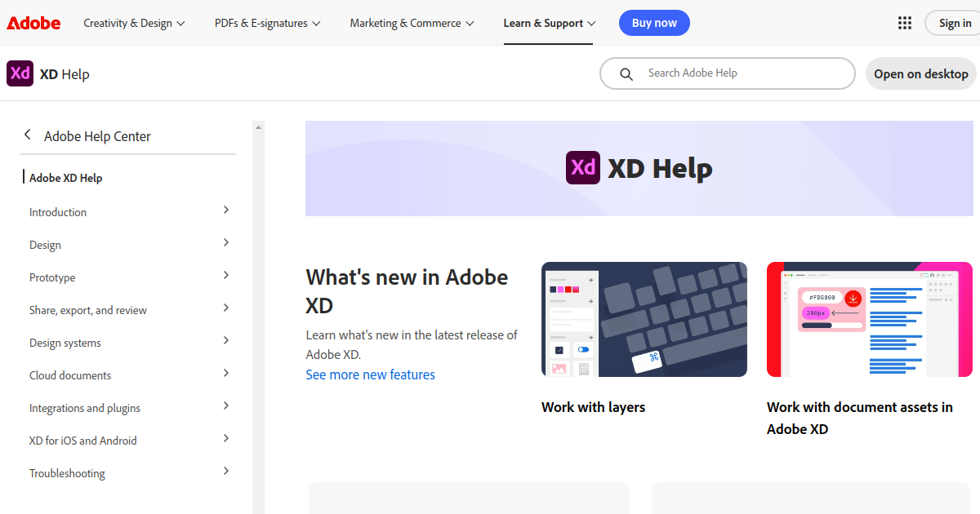The image size is (980, 514).
Task: Select Design in sidebar
Action: (x=45, y=245)
